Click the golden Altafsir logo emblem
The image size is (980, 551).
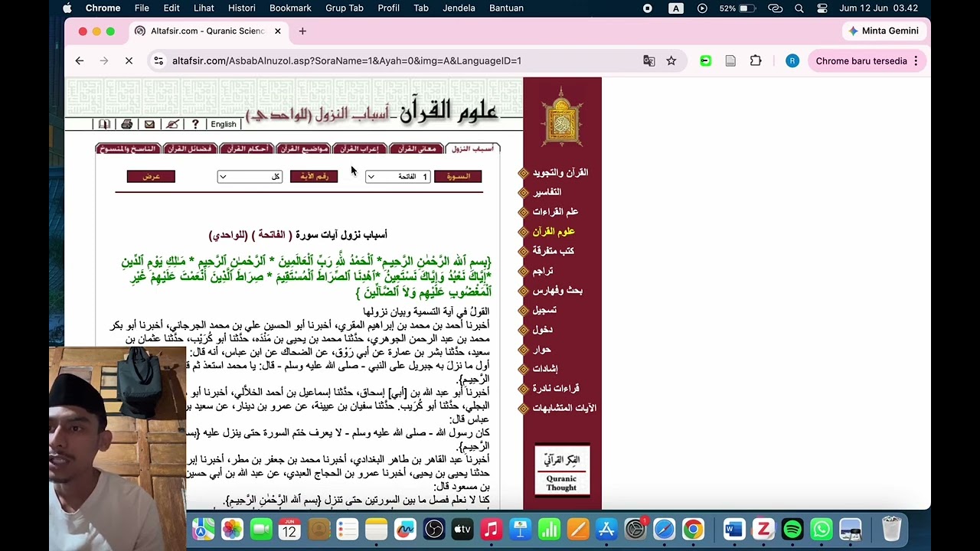click(x=562, y=116)
